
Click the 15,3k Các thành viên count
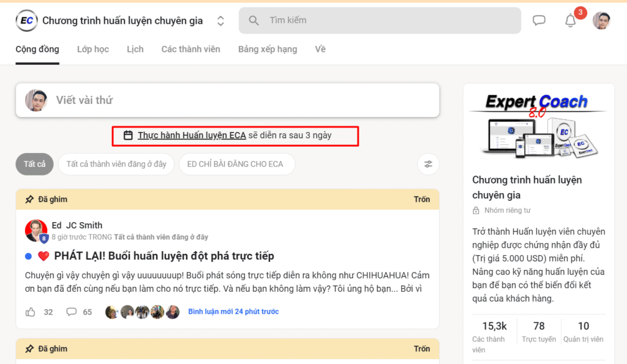click(494, 338)
